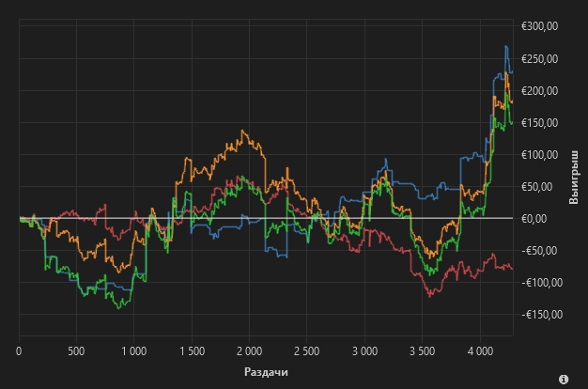Click the Раздачи horizontal axis title
The width and height of the screenshot is (588, 389).
tap(266, 372)
